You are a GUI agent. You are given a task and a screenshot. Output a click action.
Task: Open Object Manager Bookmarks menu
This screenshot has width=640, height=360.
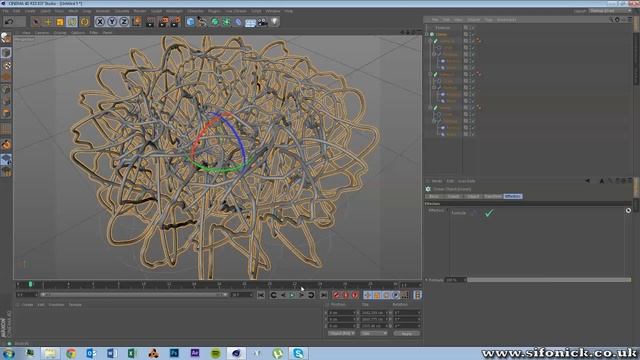click(507, 20)
